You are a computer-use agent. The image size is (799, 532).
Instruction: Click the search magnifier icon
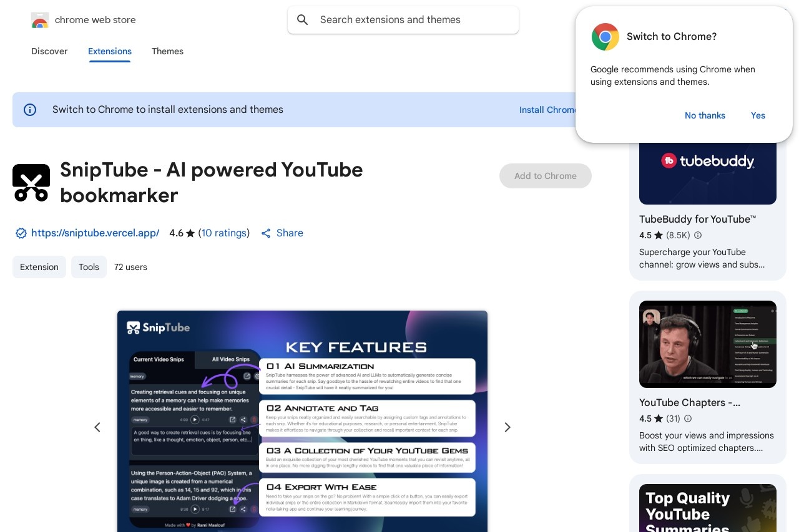tap(303, 20)
